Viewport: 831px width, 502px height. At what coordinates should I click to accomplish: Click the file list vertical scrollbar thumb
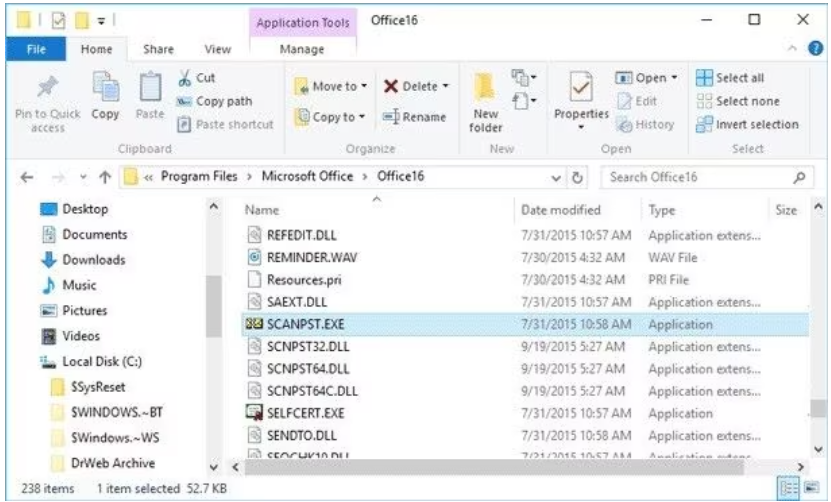pos(819,408)
